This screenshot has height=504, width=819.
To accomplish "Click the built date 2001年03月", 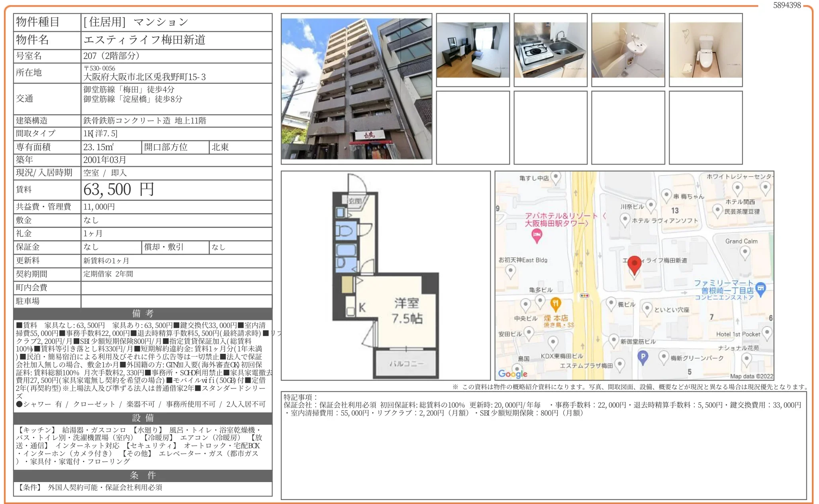I will tap(105, 160).
